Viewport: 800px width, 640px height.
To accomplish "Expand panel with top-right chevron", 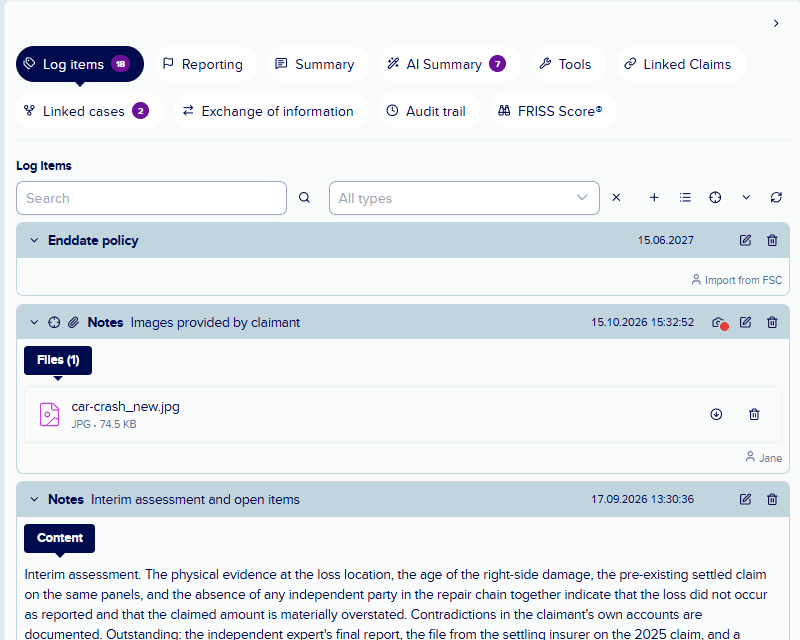I will pyautogui.click(x=776, y=23).
